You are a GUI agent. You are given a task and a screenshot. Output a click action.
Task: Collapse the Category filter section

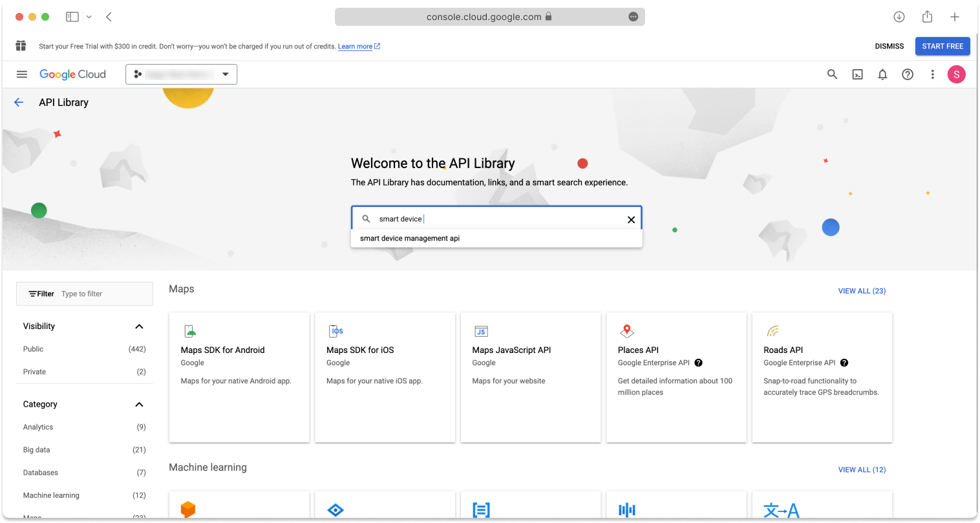(x=138, y=404)
